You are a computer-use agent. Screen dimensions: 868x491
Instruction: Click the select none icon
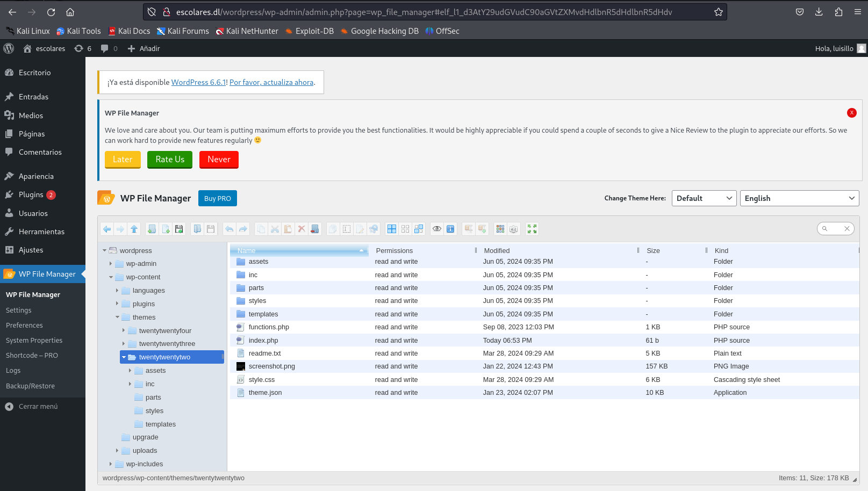click(x=405, y=229)
